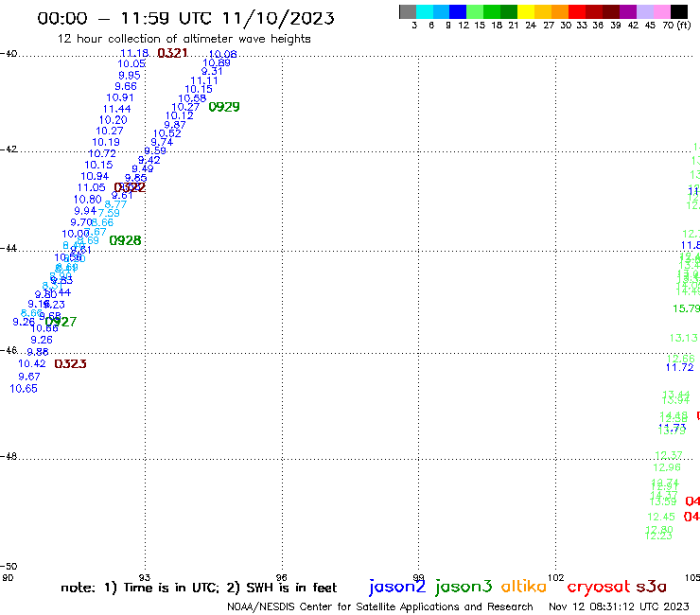700x615 pixels.
Task: Click the subtitle '12 hour collection of altimeter wave heights'
Action: point(184,39)
